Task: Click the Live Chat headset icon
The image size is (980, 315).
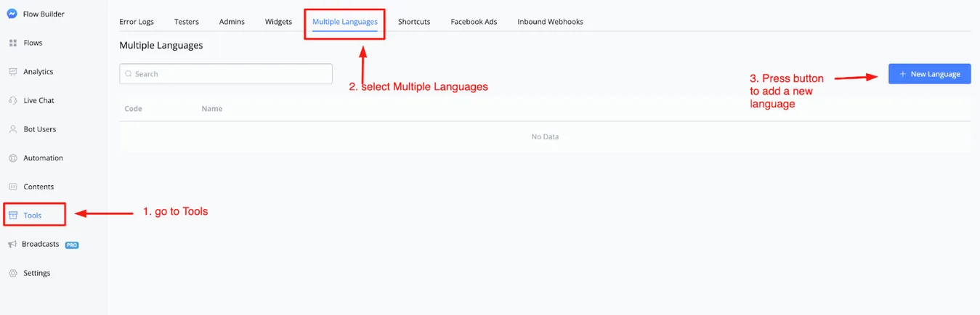Action: tap(12, 100)
